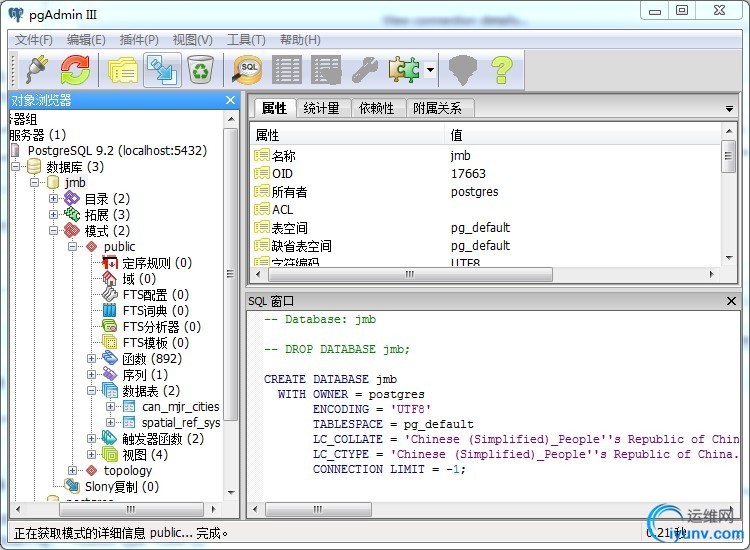Select PostgreSQL 9.2 (localhost:5432) server

117,151
